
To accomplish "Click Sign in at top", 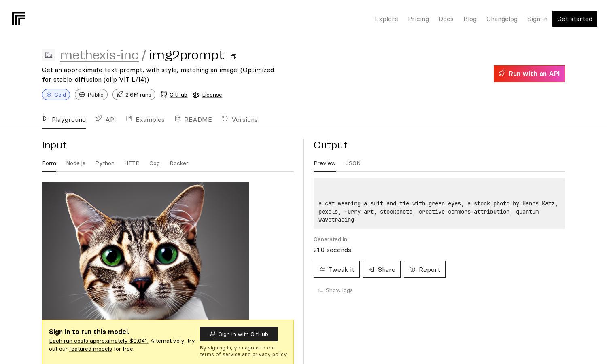I will (x=537, y=19).
